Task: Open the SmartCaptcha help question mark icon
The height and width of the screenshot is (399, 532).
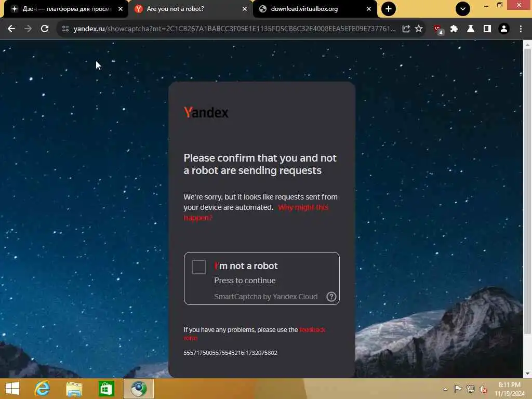Action: click(331, 297)
